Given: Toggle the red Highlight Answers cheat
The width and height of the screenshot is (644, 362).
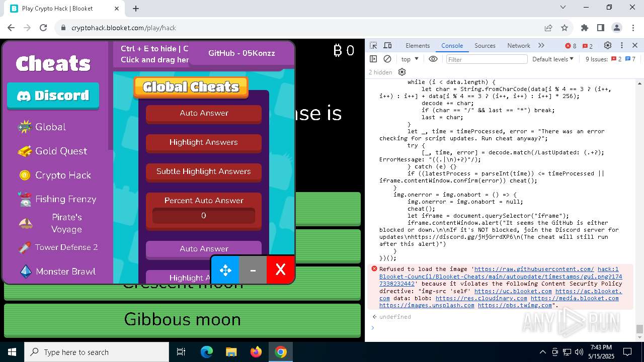Looking at the screenshot, I should click(x=204, y=143).
